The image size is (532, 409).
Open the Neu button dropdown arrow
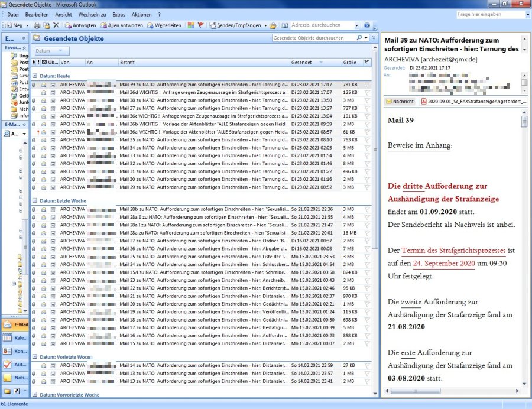click(27, 25)
